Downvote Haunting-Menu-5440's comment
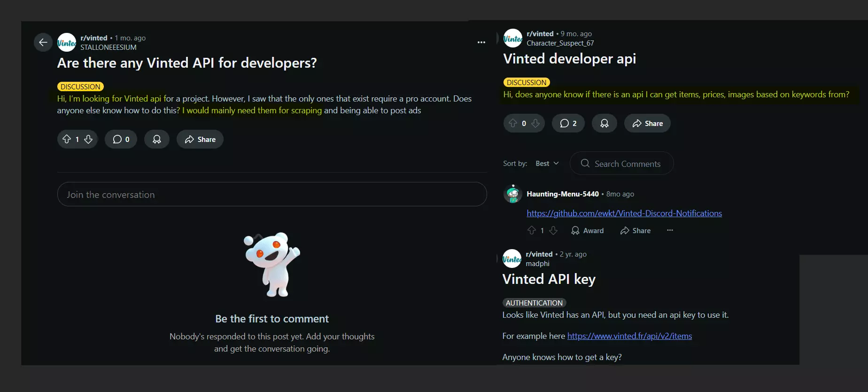The height and width of the screenshot is (392, 868). coord(553,230)
